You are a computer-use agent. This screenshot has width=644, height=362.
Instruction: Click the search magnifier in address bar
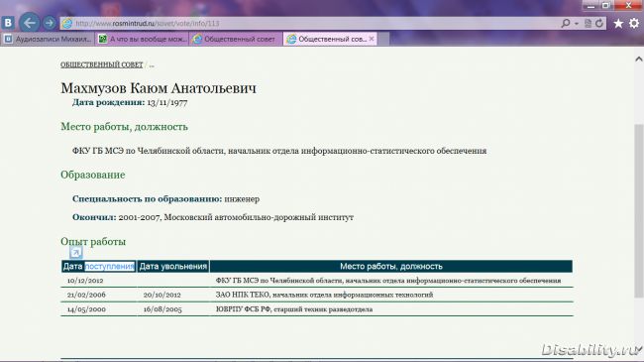(566, 24)
